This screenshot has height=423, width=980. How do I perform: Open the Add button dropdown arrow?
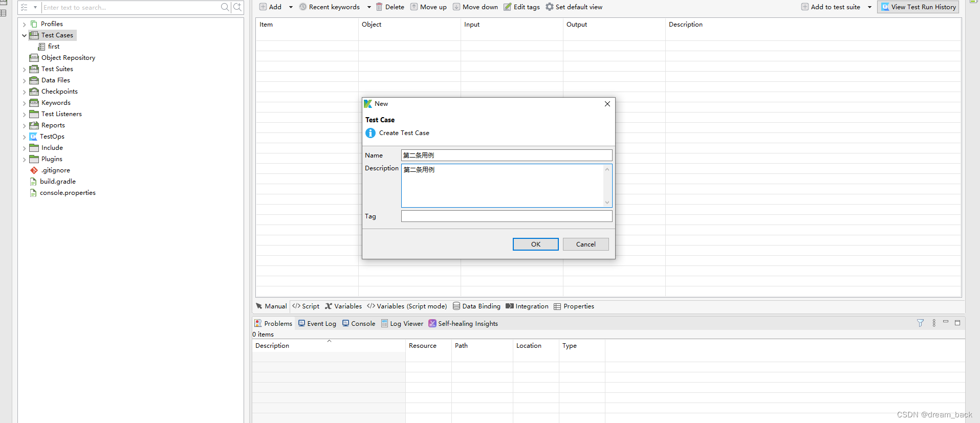pos(291,7)
